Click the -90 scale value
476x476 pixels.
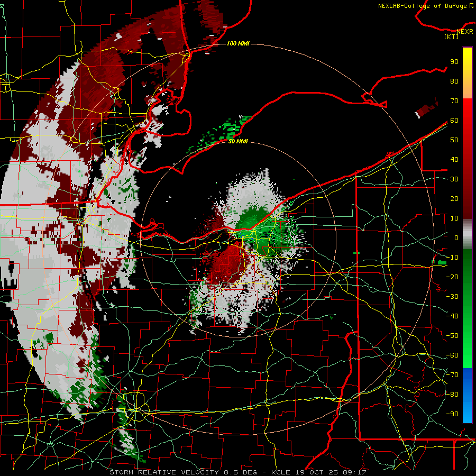[x=452, y=414]
